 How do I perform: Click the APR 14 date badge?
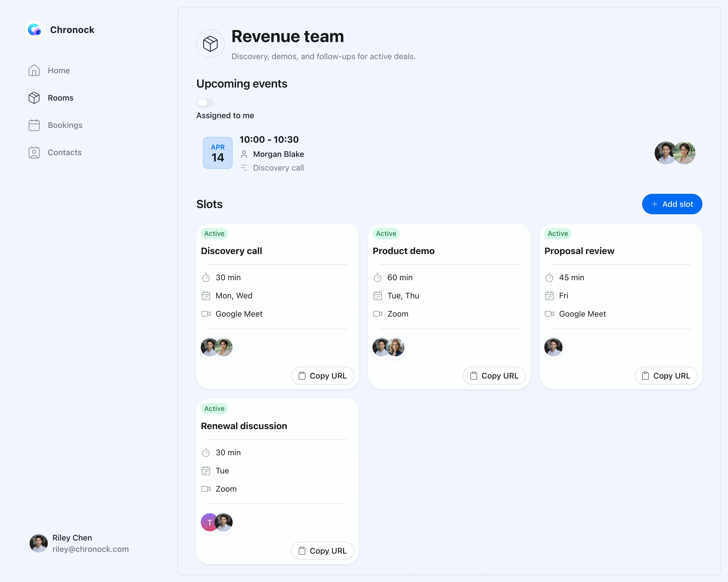(218, 153)
